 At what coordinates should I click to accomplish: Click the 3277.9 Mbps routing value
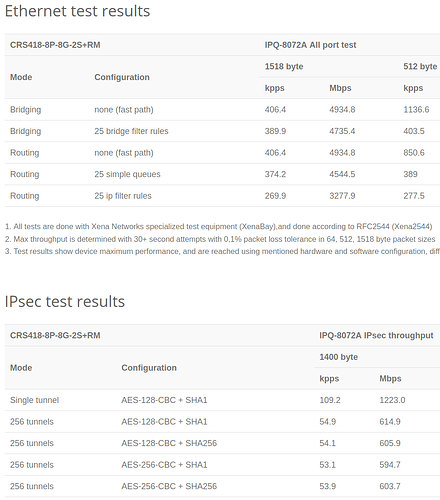pyautogui.click(x=342, y=196)
